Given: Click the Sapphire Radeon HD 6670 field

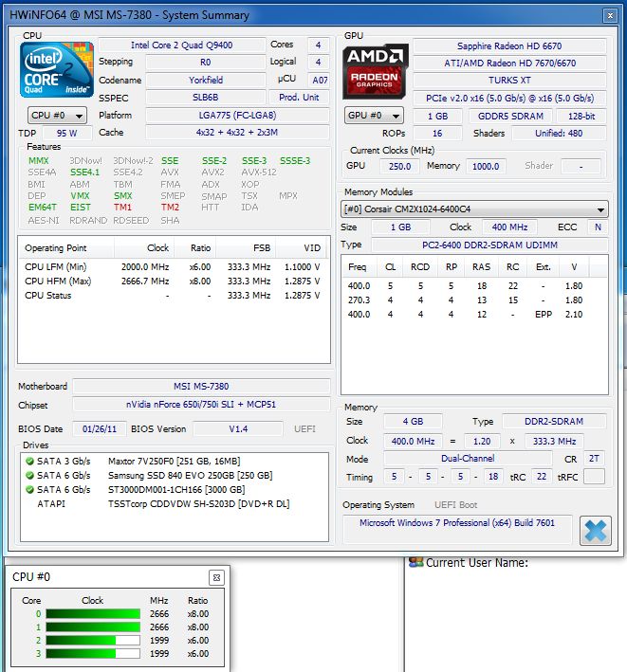Looking at the screenshot, I should [x=509, y=45].
